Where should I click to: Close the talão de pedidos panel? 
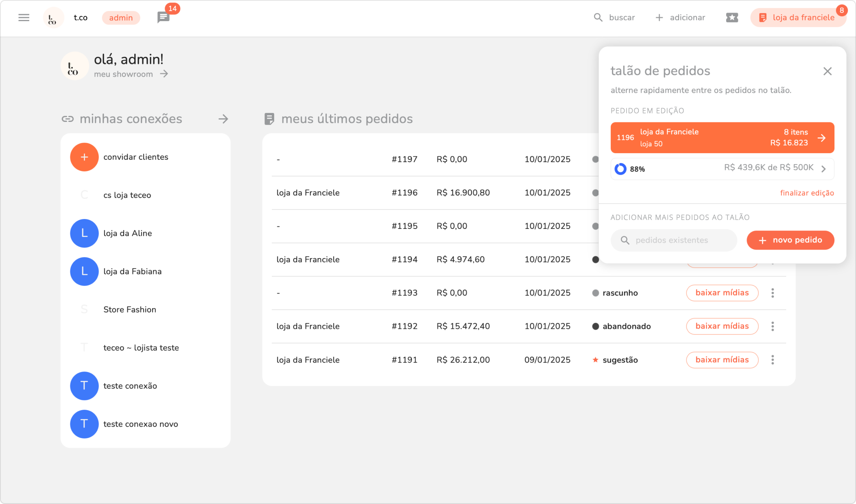[x=827, y=71]
